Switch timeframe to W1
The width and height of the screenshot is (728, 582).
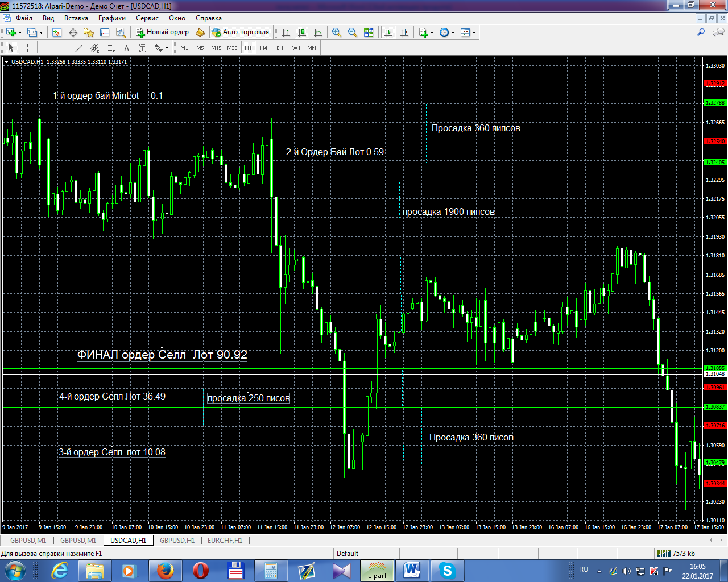tap(296, 48)
